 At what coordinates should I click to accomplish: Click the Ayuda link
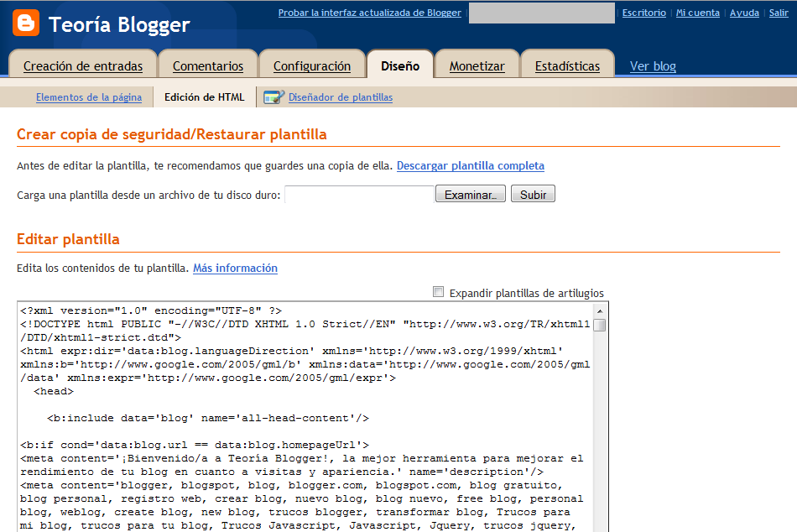coord(744,13)
